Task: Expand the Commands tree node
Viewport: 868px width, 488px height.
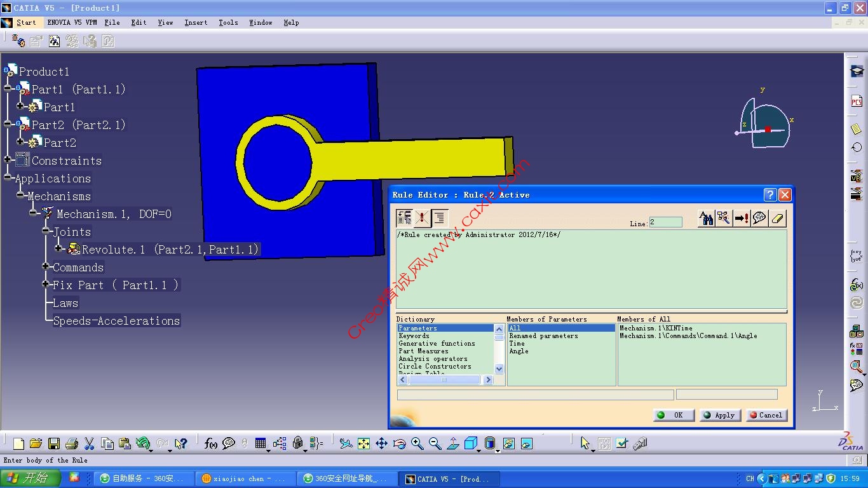Action: (46, 266)
